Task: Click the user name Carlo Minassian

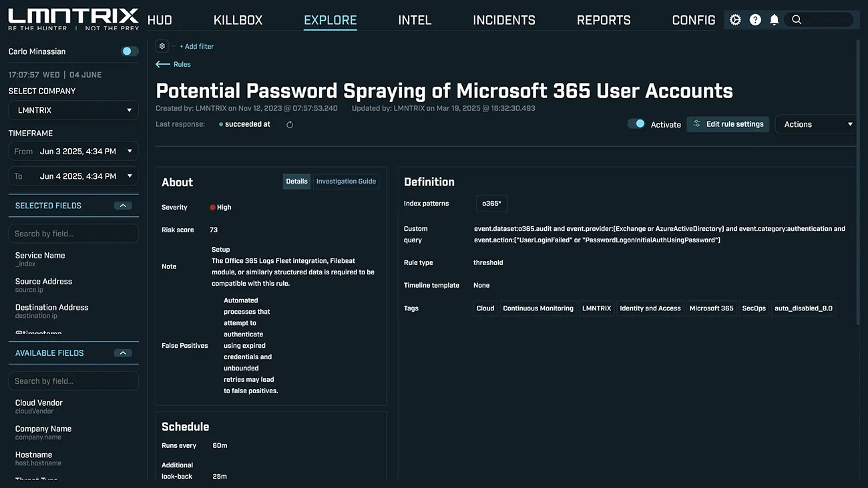Action: [x=37, y=51]
